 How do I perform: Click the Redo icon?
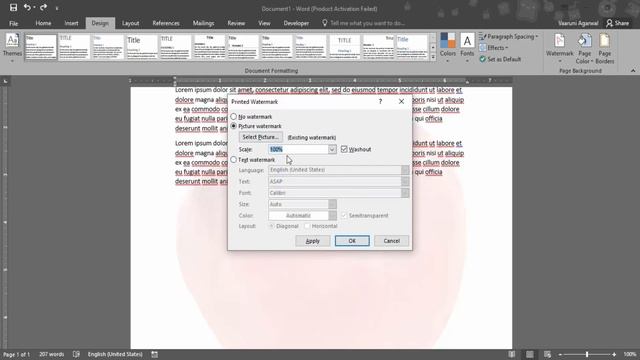43,7
